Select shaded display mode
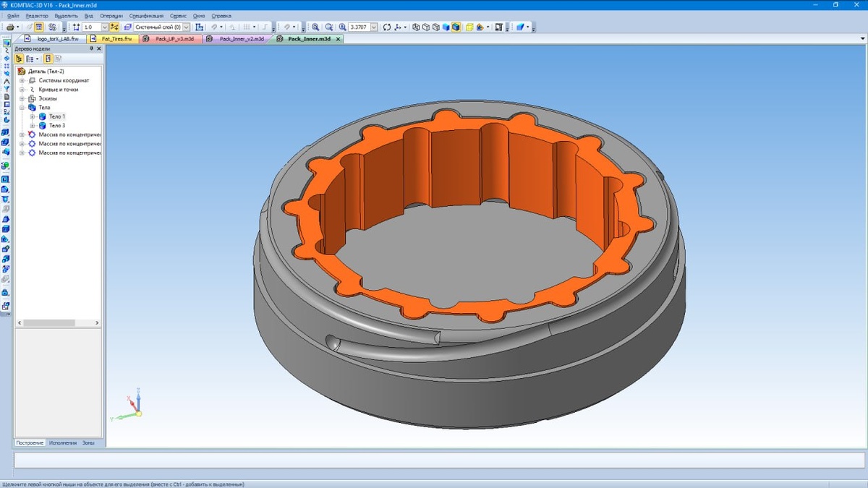 pos(446,27)
